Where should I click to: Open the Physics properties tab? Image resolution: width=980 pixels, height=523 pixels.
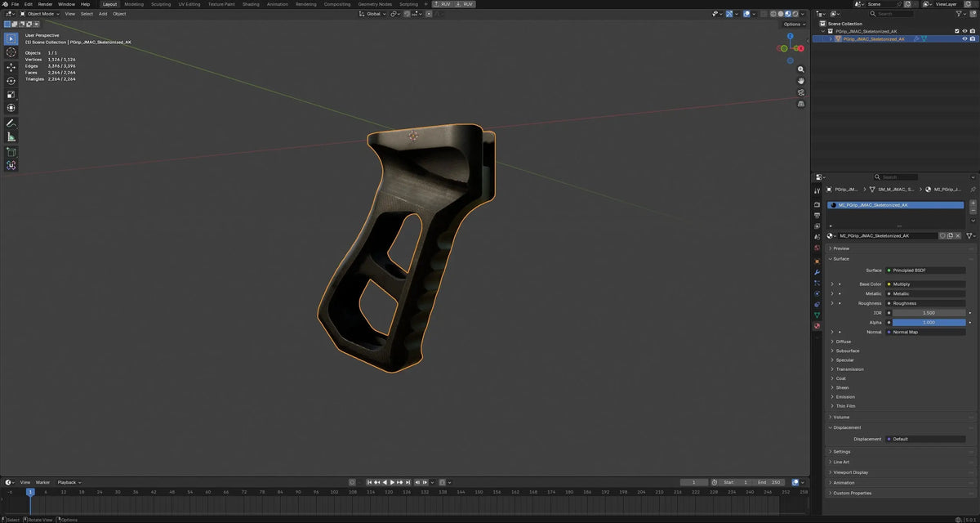tap(817, 293)
